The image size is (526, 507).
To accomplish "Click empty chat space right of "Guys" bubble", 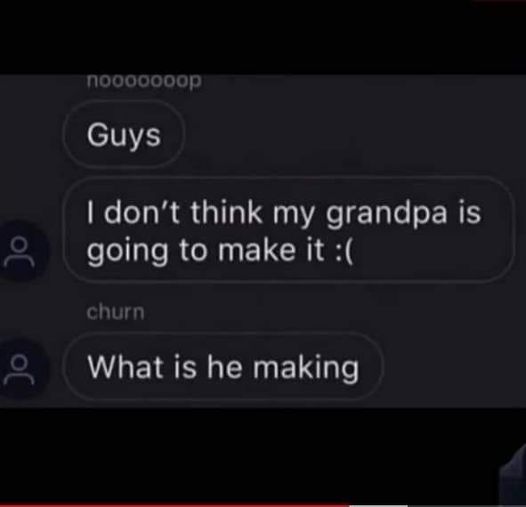I will point(352,134).
